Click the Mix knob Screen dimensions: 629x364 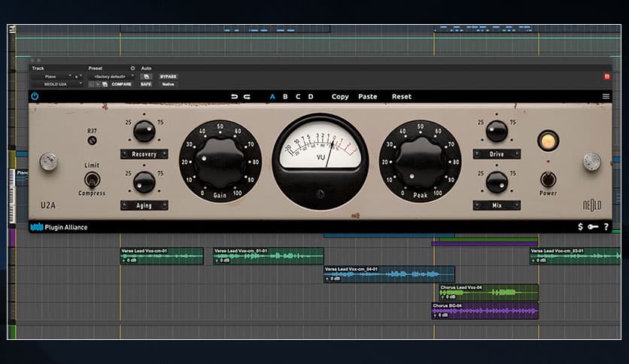click(x=497, y=183)
